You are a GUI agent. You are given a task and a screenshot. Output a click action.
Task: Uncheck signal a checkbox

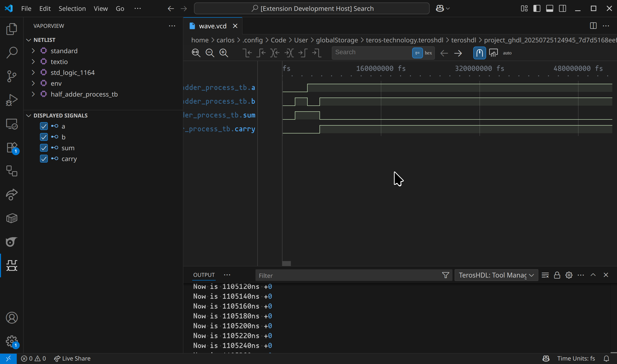click(44, 126)
